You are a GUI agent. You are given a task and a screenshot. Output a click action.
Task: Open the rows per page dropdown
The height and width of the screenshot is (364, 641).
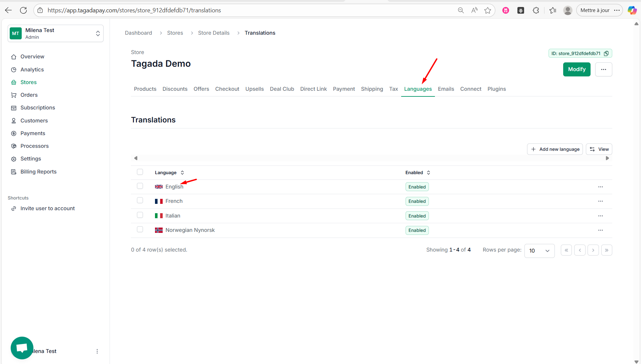(539, 251)
